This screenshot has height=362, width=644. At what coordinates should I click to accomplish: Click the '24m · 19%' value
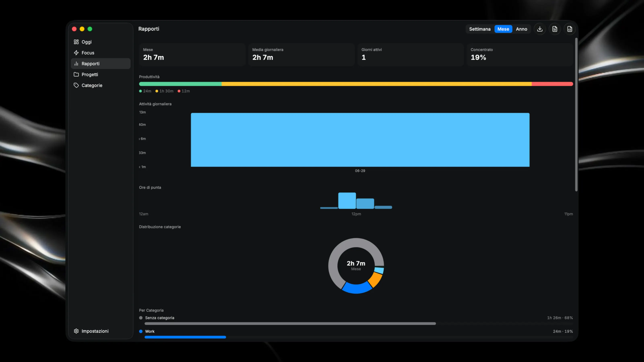[x=563, y=331]
